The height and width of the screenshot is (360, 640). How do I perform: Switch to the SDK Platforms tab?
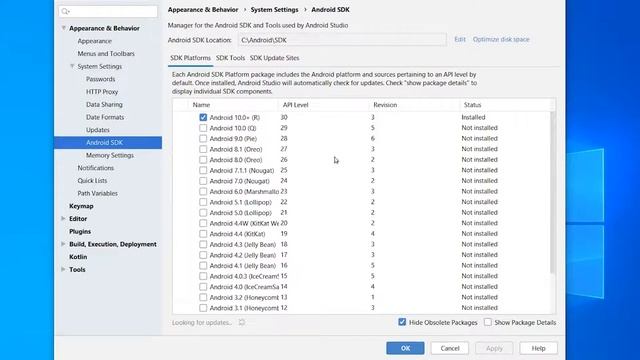tap(190, 58)
